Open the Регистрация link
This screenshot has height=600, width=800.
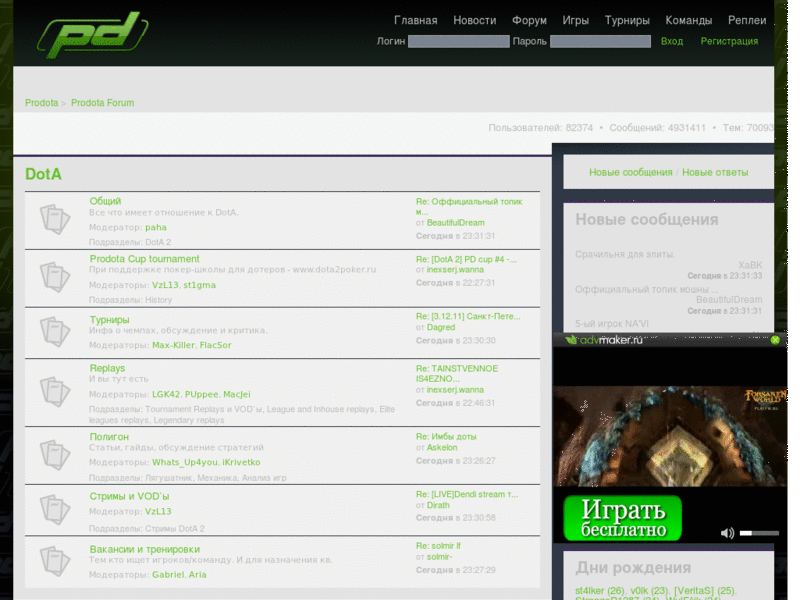(728, 41)
